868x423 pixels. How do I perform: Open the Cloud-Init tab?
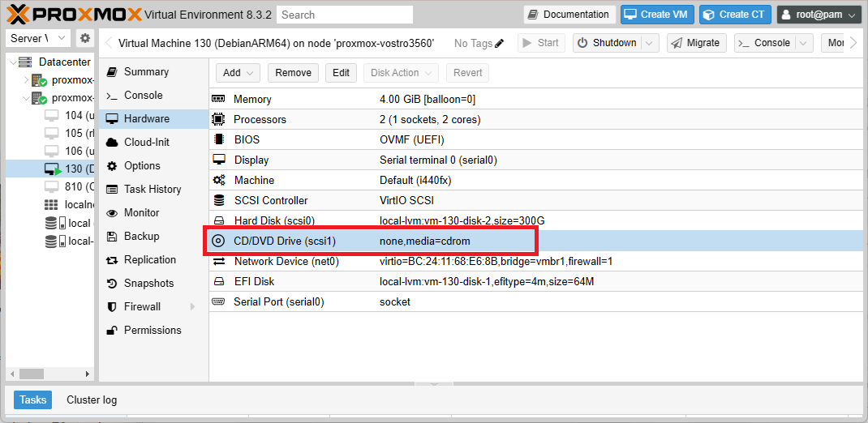click(x=153, y=142)
